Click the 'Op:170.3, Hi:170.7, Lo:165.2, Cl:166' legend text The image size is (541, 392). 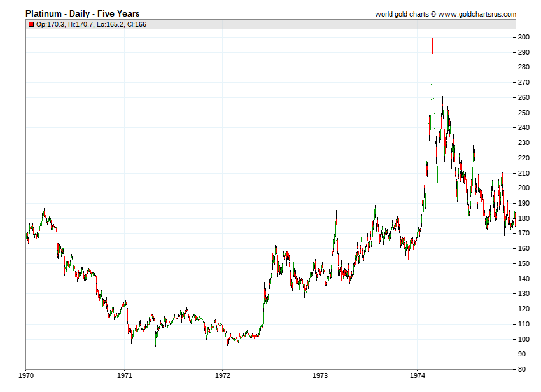pyautogui.click(x=92, y=24)
